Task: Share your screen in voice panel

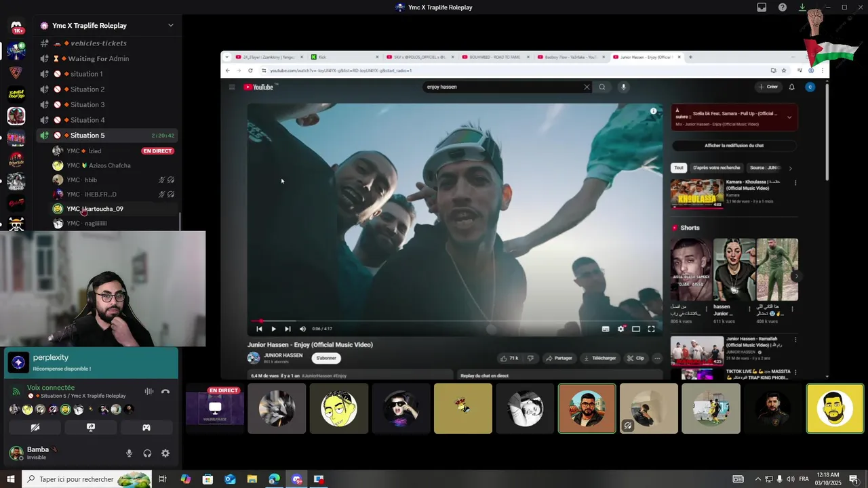Action: pos(91,428)
